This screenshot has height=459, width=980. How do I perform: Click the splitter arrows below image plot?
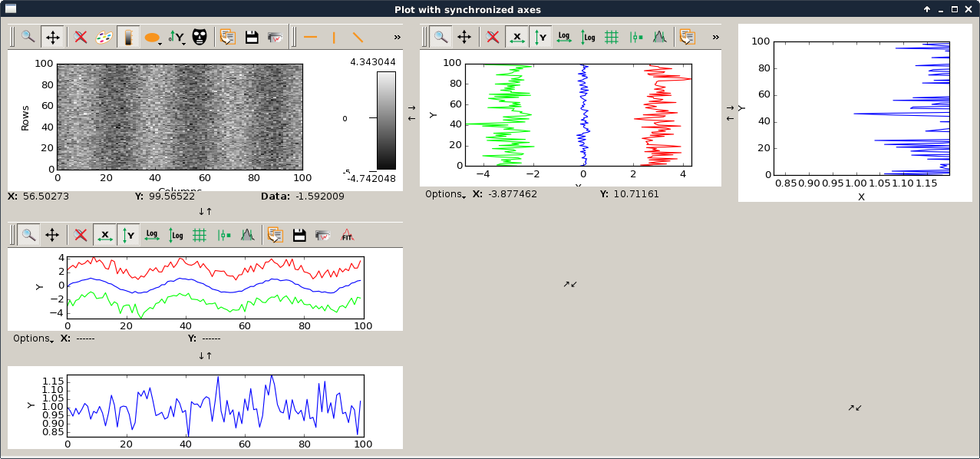205,211
